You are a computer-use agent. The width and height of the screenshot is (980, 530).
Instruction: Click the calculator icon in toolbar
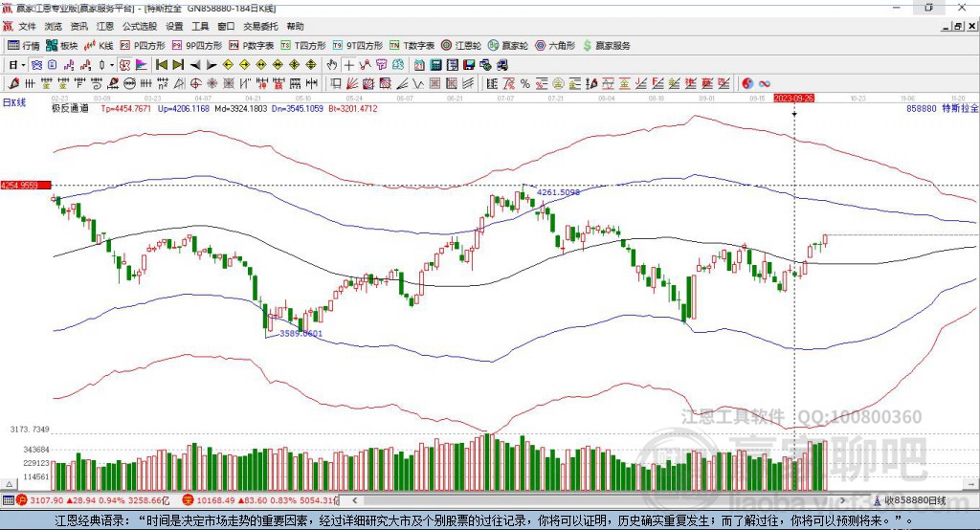point(435,65)
